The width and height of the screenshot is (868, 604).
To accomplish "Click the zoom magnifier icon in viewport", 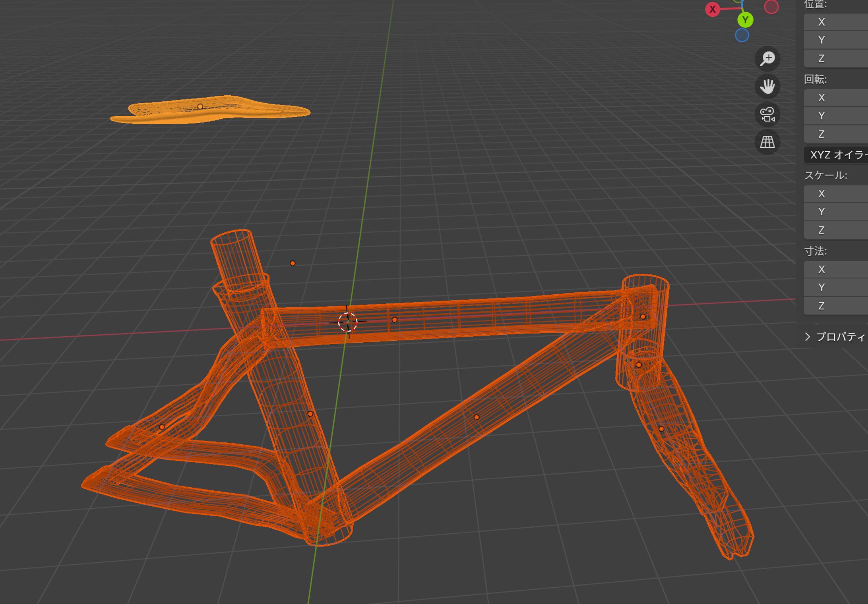I will coord(767,59).
